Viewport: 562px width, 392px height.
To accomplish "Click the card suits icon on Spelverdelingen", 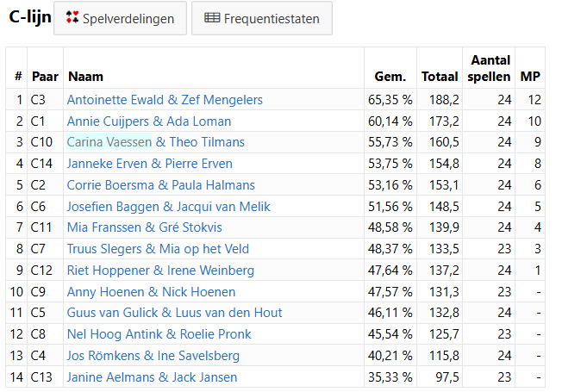I will coord(72,18).
